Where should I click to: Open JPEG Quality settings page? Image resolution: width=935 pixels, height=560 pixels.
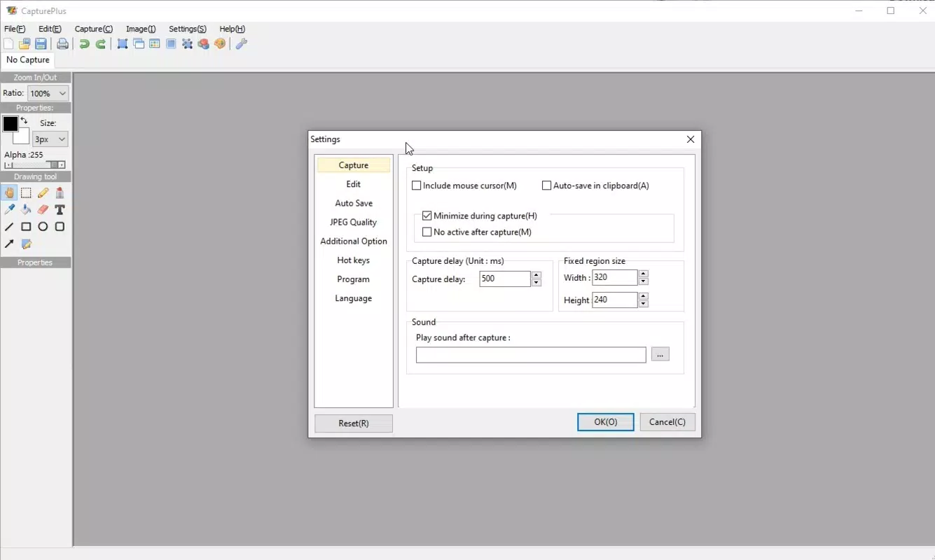[x=354, y=222]
